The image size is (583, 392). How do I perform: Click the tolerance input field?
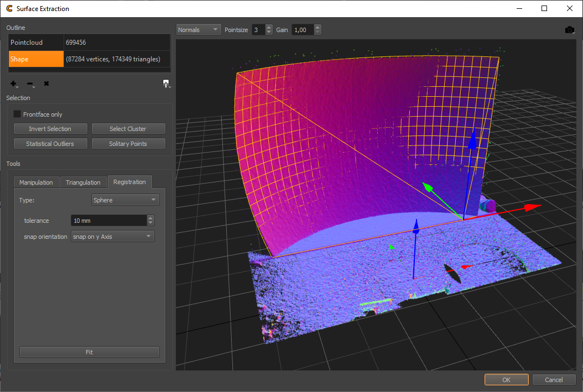point(108,221)
